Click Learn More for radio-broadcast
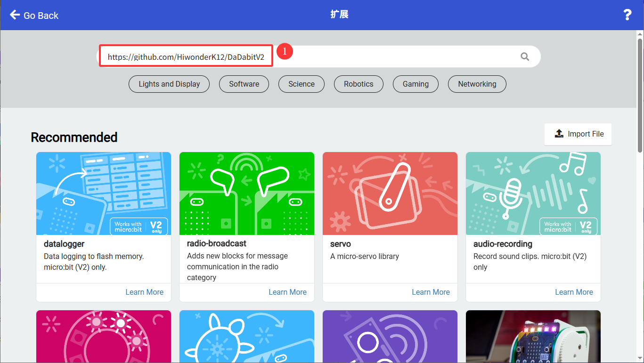The height and width of the screenshot is (363, 644). pos(287,292)
